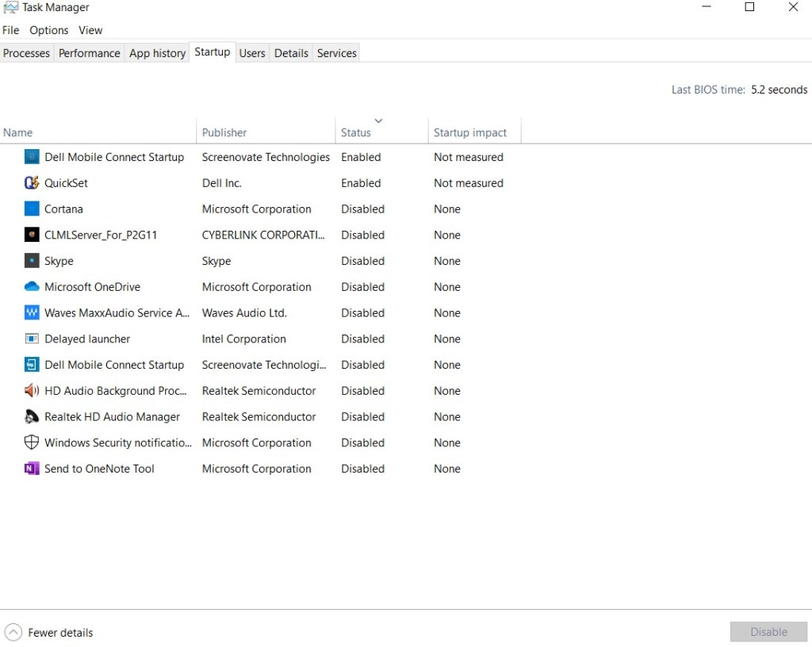Click the HD Audio Background speaker icon

tap(32, 391)
